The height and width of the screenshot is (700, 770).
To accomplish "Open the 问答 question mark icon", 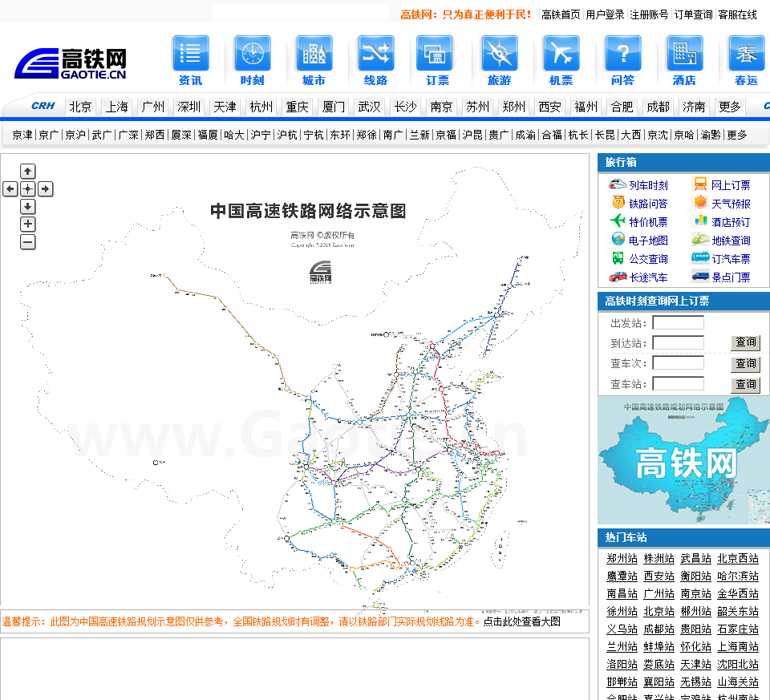I will [x=623, y=54].
